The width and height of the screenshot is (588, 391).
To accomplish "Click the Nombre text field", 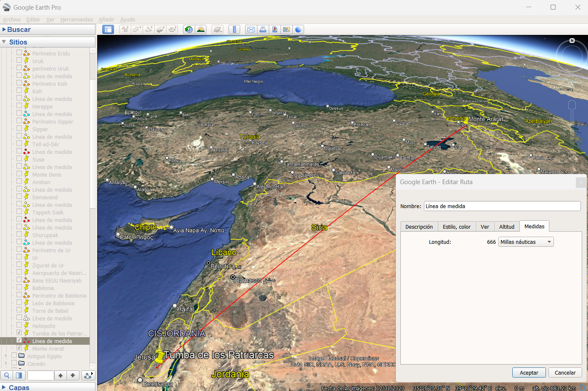I will click(502, 206).
